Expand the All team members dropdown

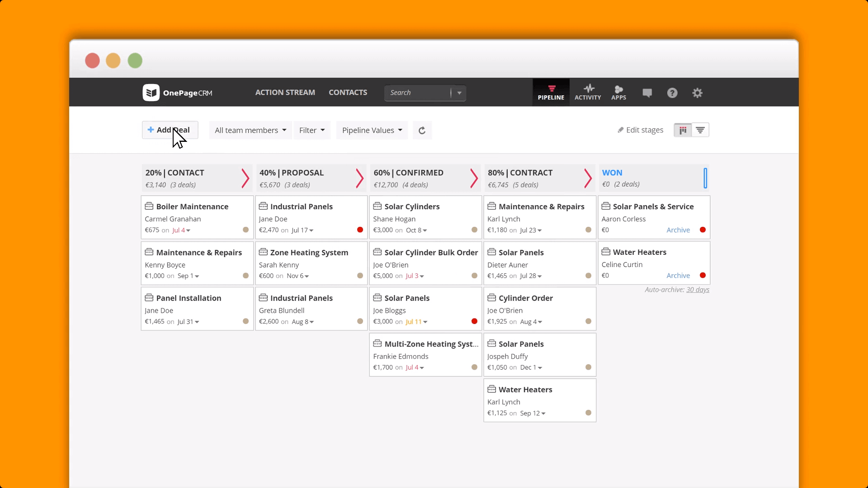coord(250,130)
